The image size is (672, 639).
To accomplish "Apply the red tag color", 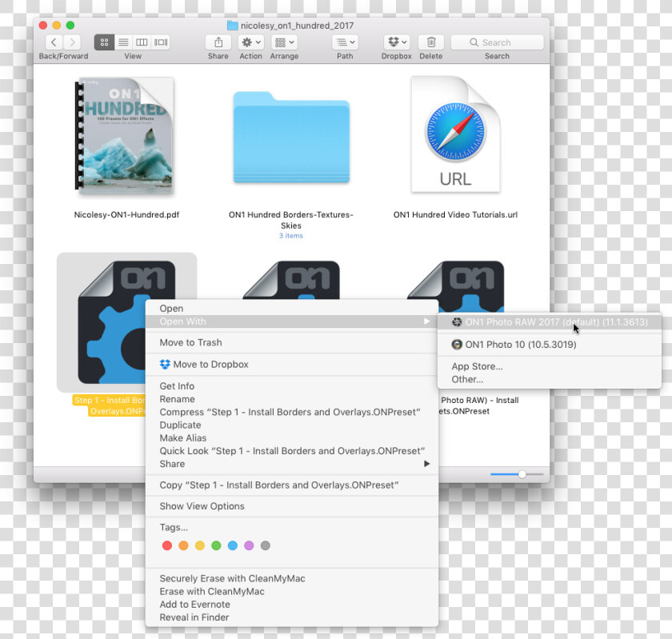I will click(167, 545).
